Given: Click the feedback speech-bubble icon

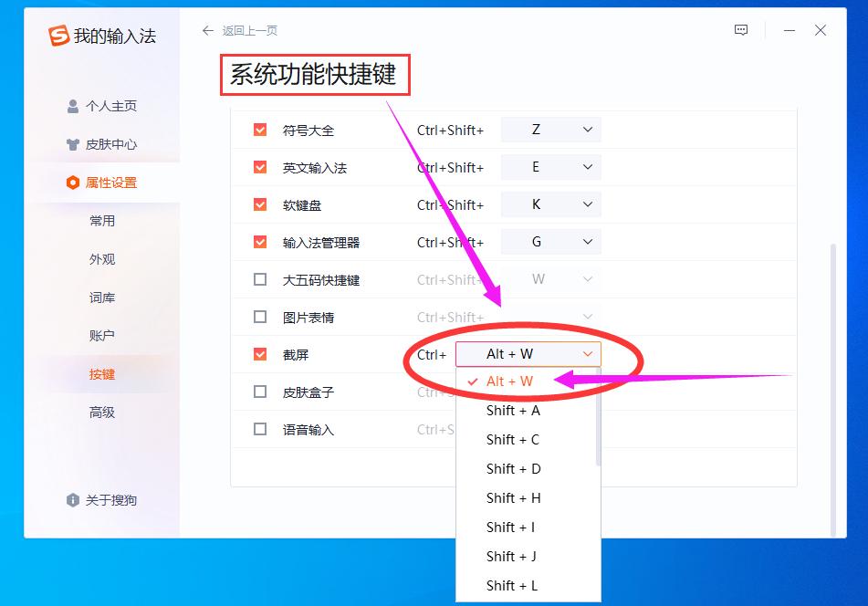Looking at the screenshot, I should pyautogui.click(x=741, y=30).
